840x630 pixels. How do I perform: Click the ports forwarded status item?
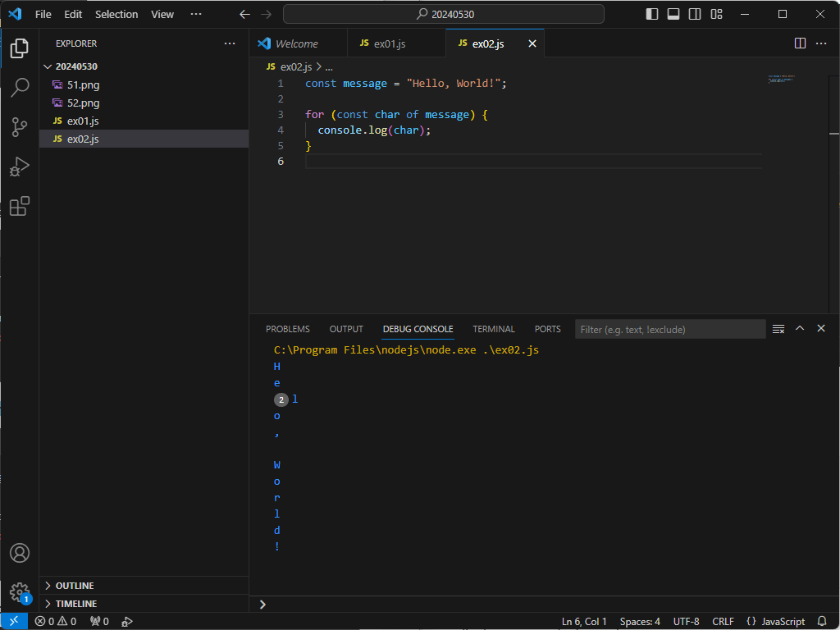click(99, 622)
